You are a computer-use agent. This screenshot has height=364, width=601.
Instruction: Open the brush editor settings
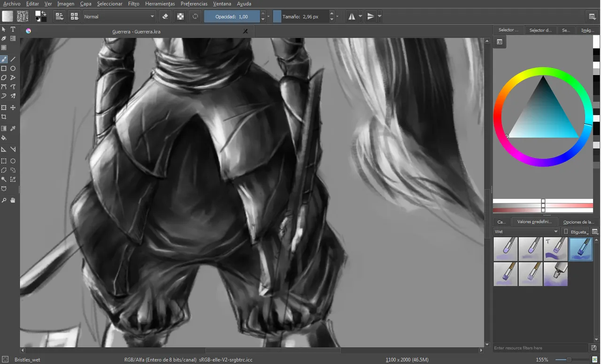tap(60, 16)
